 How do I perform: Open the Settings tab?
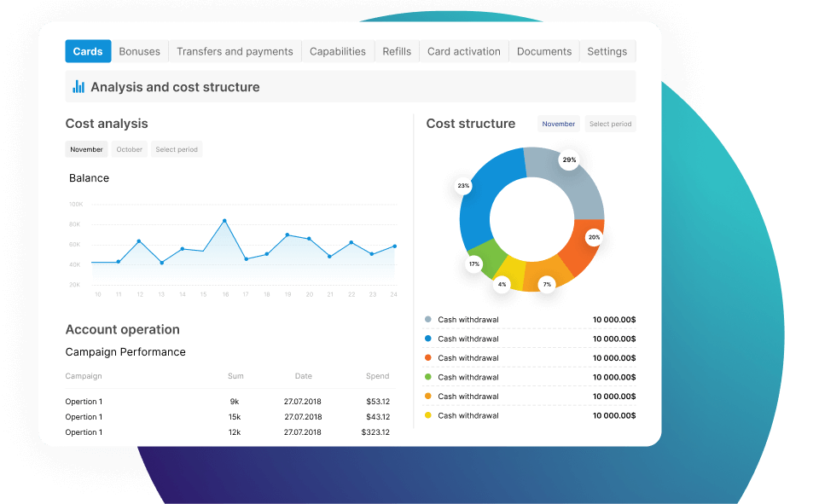(607, 51)
